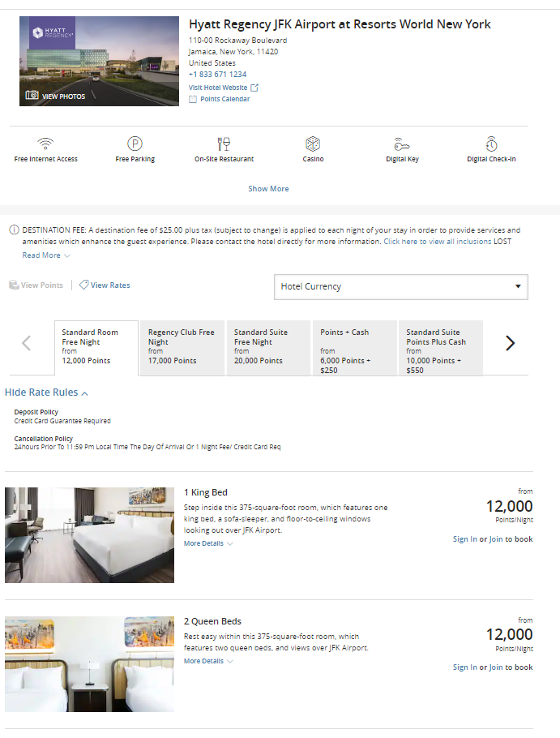Open the Points Calendar link

224,99
